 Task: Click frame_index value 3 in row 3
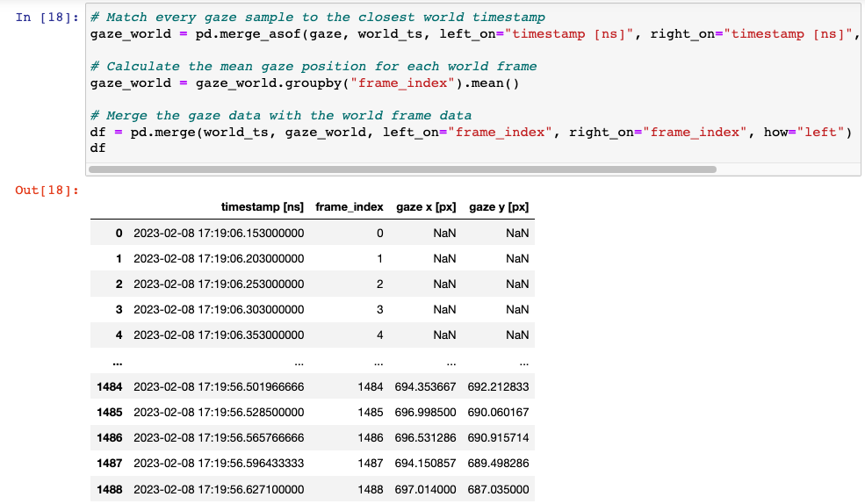point(380,309)
